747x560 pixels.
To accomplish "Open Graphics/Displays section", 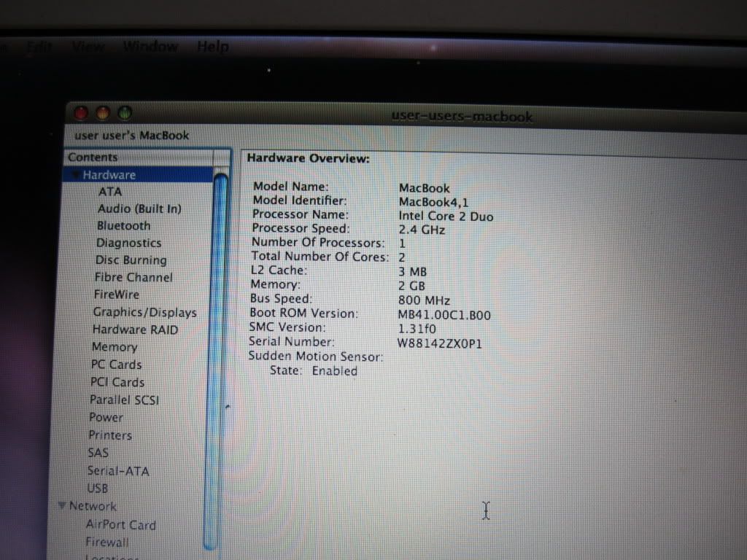I will pyautogui.click(x=145, y=312).
